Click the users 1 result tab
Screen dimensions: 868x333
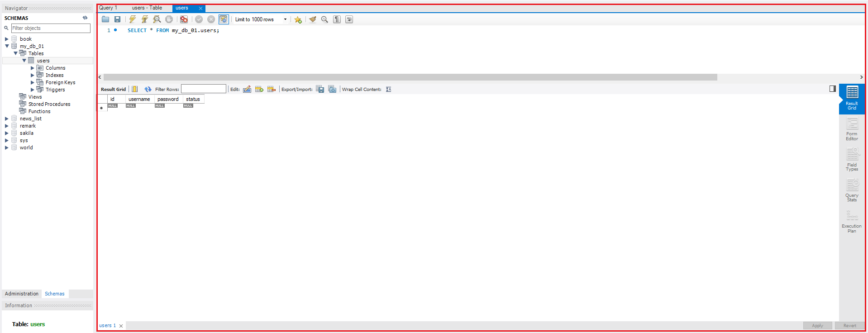107,325
